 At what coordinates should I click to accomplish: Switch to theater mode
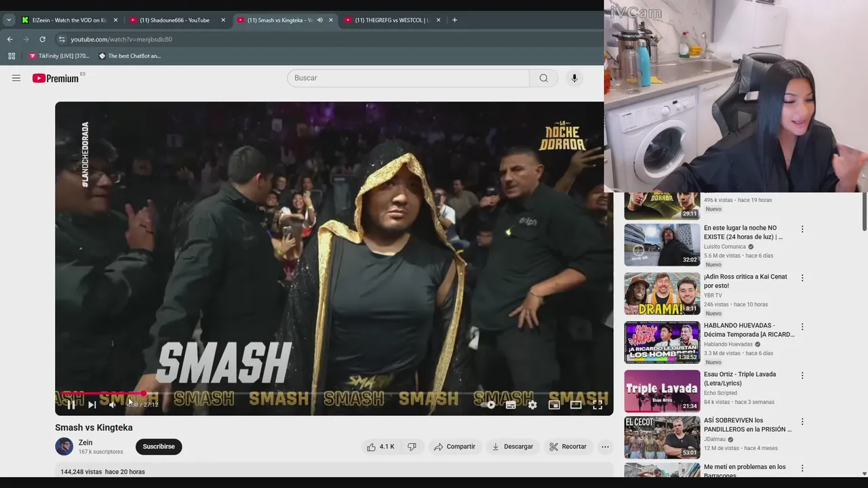[x=576, y=405]
